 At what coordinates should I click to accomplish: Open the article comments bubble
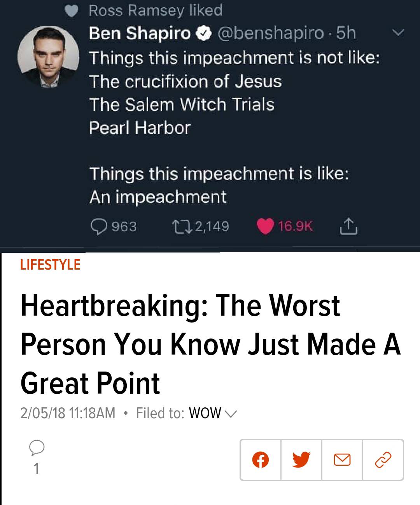37,448
